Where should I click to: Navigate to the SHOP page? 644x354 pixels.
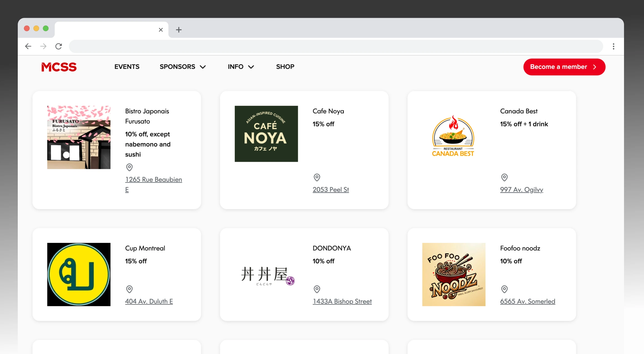pos(285,67)
